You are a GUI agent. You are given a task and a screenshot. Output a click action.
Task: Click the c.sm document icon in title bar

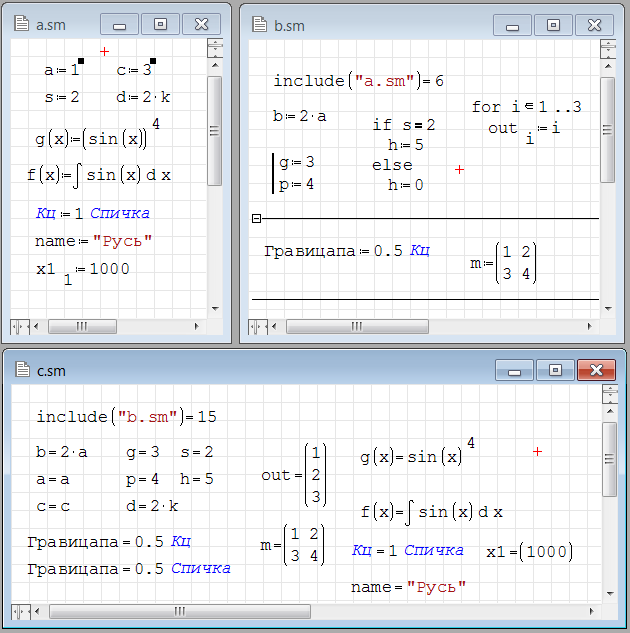pyautogui.click(x=23, y=371)
